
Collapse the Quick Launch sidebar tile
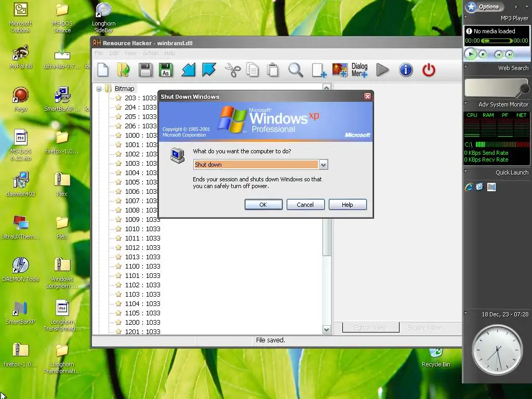click(x=466, y=171)
